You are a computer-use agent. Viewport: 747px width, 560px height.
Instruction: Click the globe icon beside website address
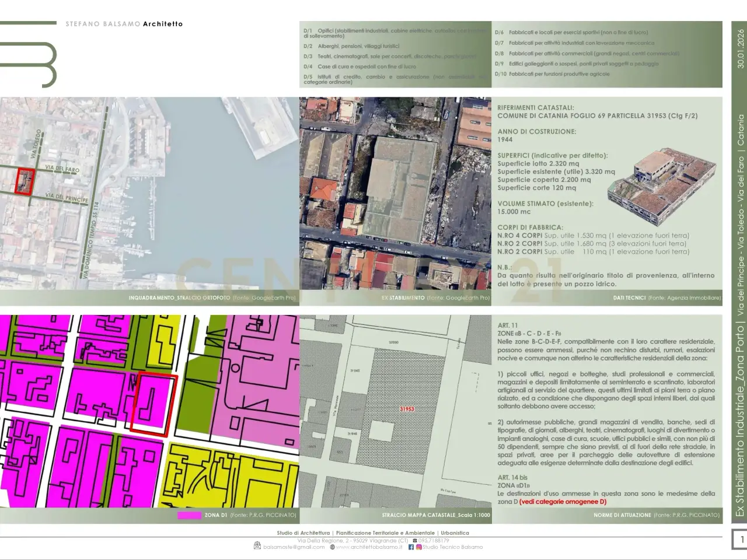click(332, 547)
